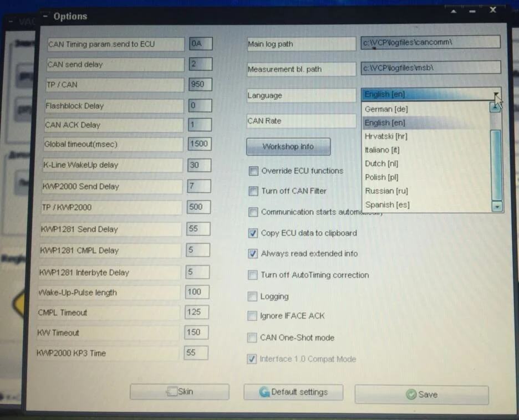Edit CMPL Timeout value 125
519x420 pixels.
tap(197, 312)
